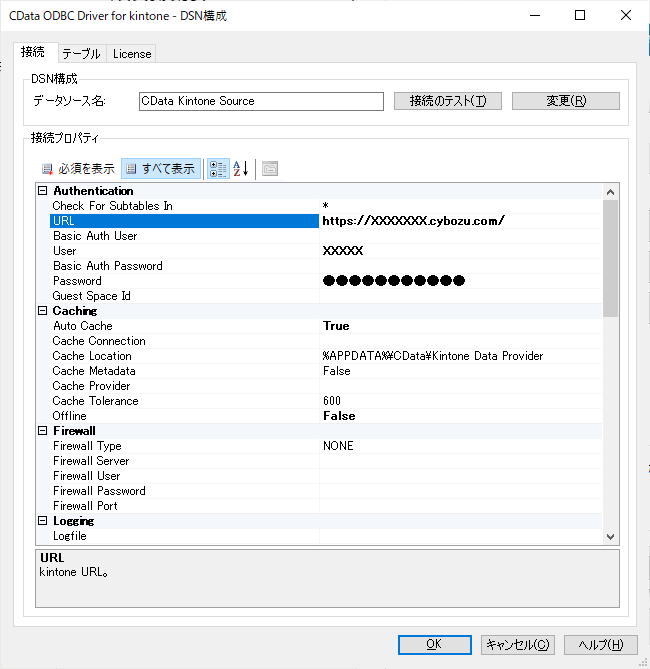The width and height of the screenshot is (650, 669).
Task: Click the 変更(R) button
Action: [x=566, y=101]
